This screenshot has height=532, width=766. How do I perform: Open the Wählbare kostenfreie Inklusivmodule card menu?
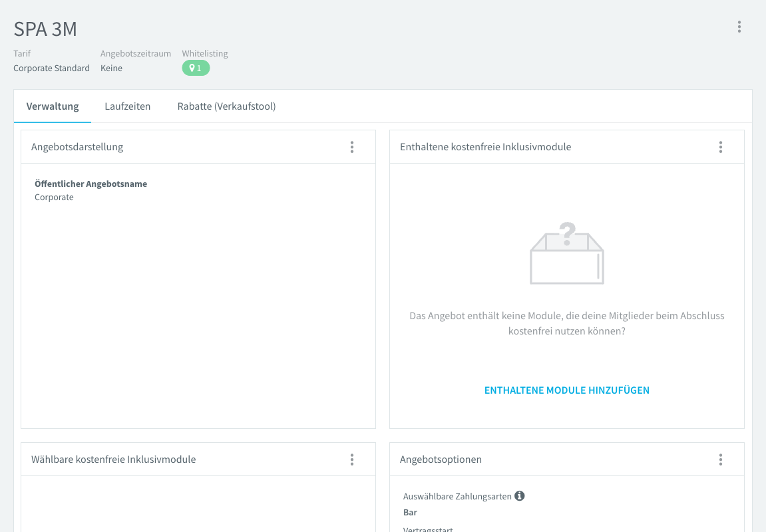[x=352, y=460]
